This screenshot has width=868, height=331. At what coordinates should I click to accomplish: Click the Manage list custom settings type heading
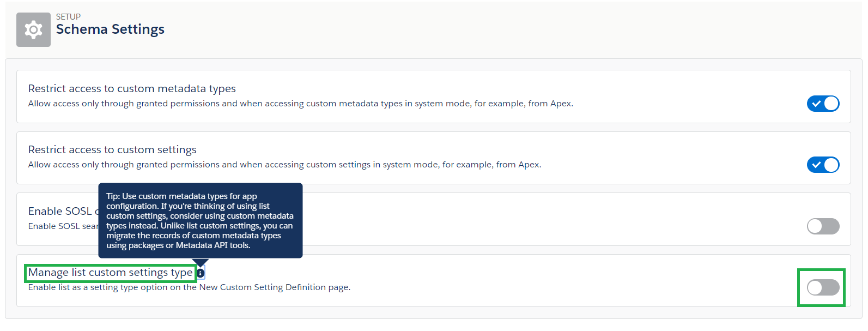[111, 272]
